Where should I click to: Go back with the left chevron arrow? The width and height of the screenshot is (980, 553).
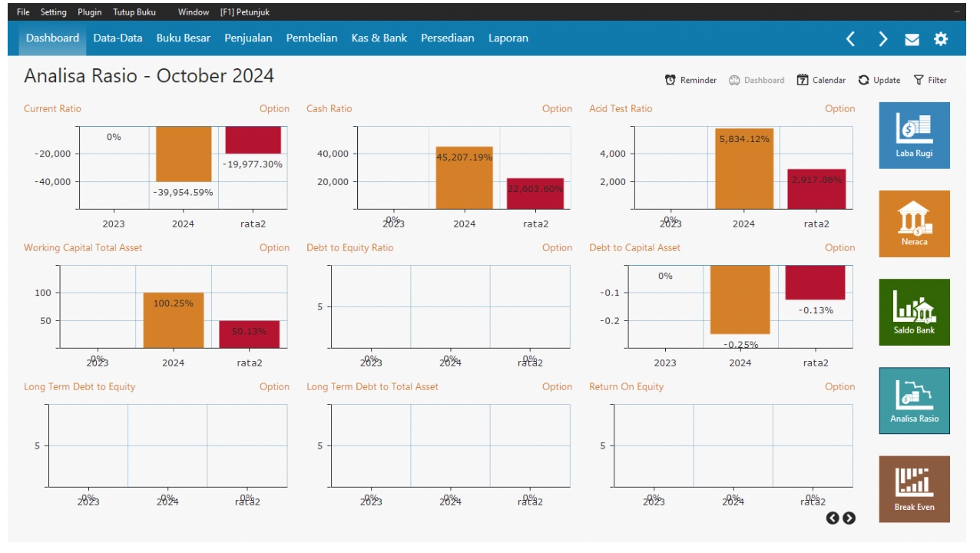tap(850, 39)
